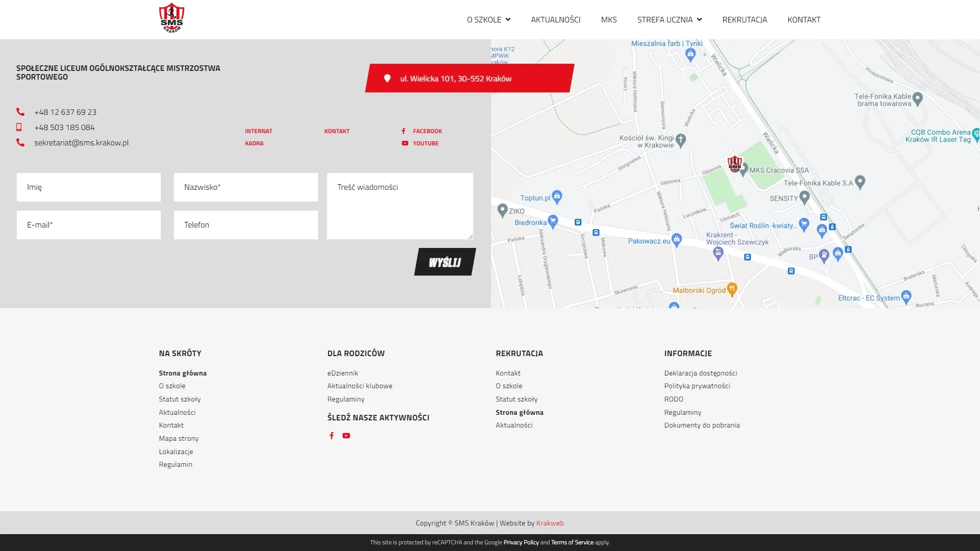The image size is (980, 551).
Task: Open Aktualności klubowe link
Action: click(360, 386)
